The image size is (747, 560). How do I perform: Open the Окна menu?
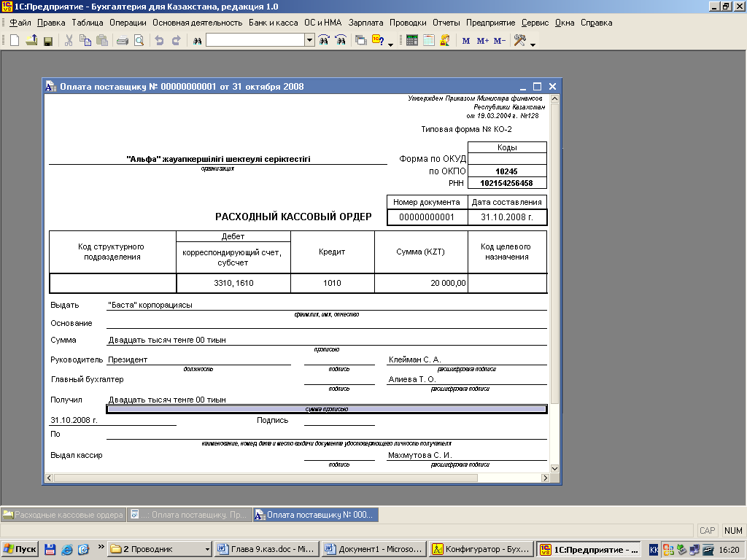pos(565,23)
